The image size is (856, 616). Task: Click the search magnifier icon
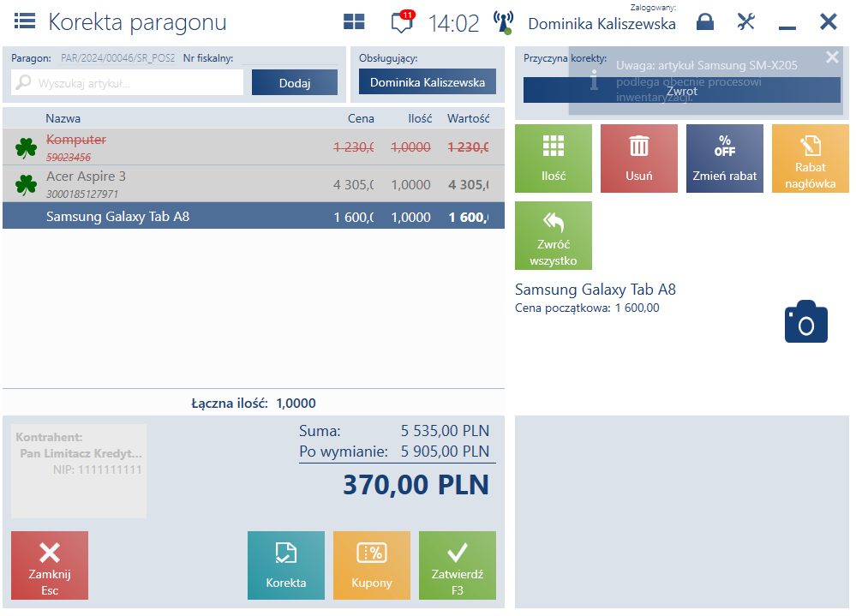pos(23,82)
